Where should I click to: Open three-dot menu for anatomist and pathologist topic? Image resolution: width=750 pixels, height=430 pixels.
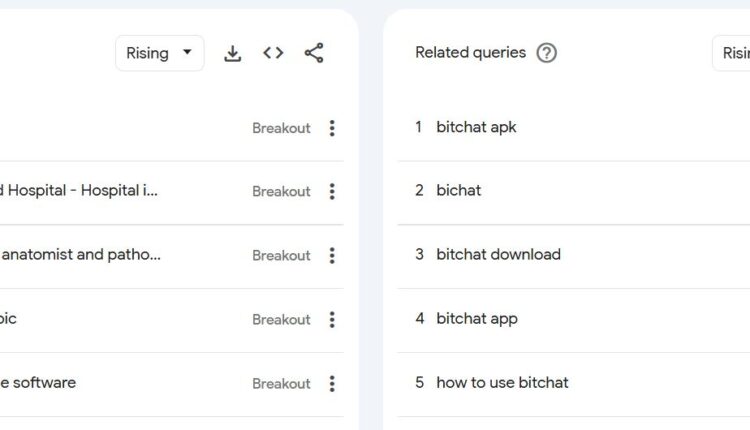(332, 255)
